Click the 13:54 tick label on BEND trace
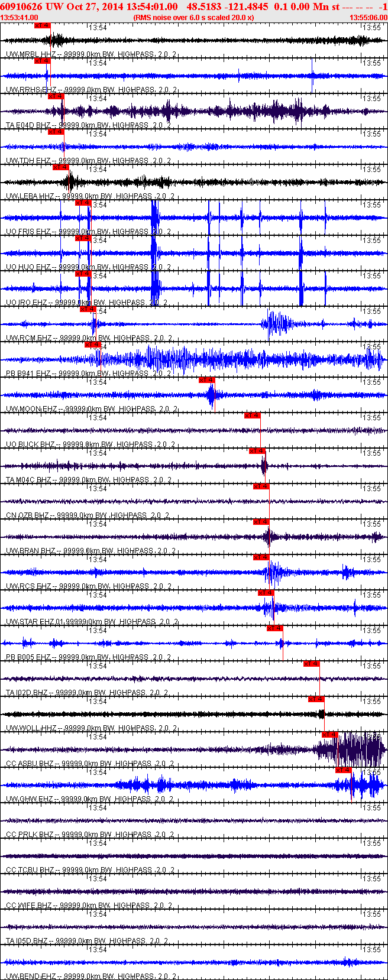 [x=98, y=950]
